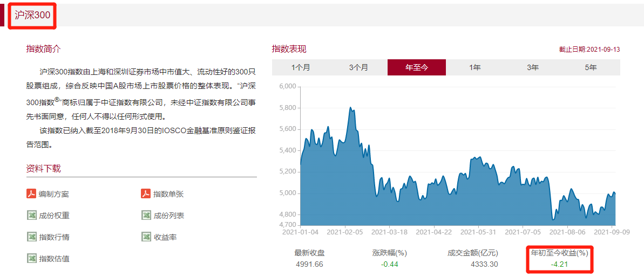Switch to the 3年 chart tab

533,67
